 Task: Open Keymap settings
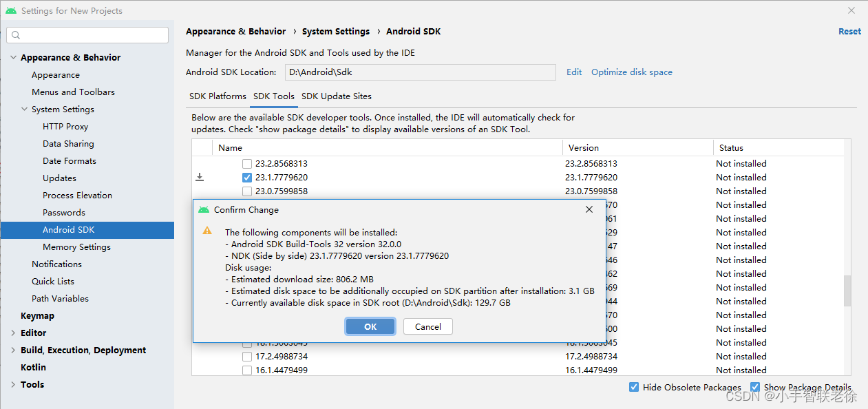coord(37,316)
